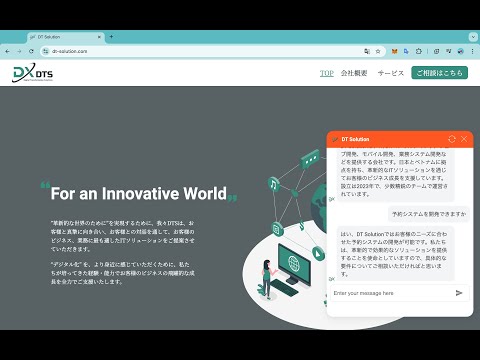480x360 pixels.
Task: Click the play button icon in illustration
Action: pos(318,254)
